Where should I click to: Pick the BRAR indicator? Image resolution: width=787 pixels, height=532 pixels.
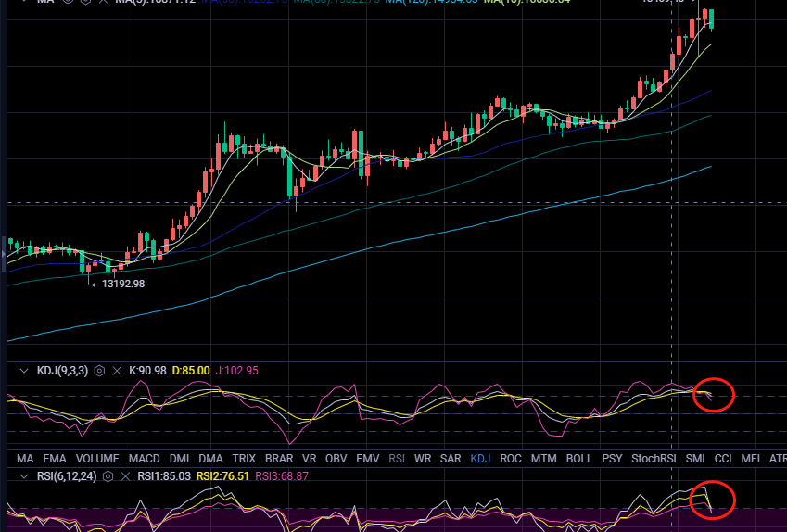pyautogui.click(x=279, y=458)
